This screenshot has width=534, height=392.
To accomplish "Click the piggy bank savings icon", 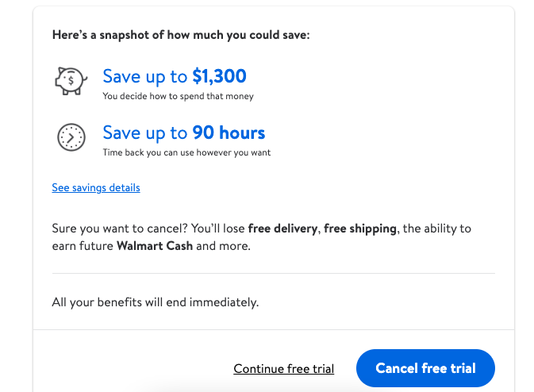I will [70, 81].
